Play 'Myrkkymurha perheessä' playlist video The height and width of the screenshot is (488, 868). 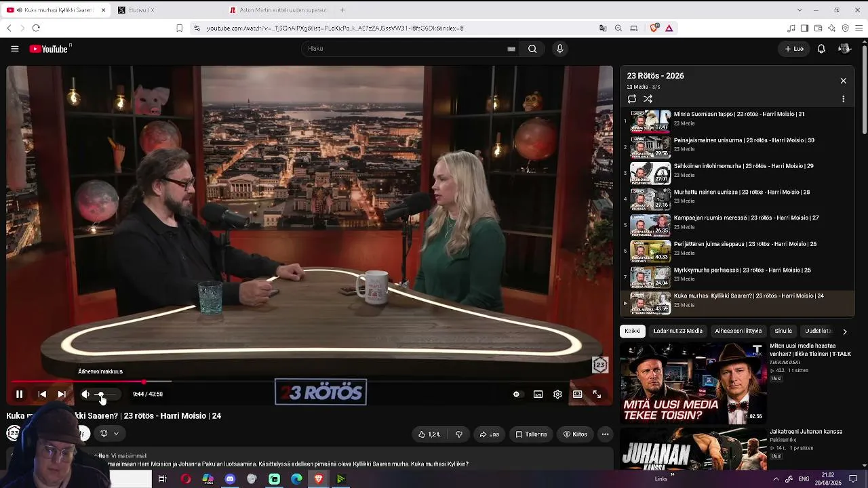[739, 277]
